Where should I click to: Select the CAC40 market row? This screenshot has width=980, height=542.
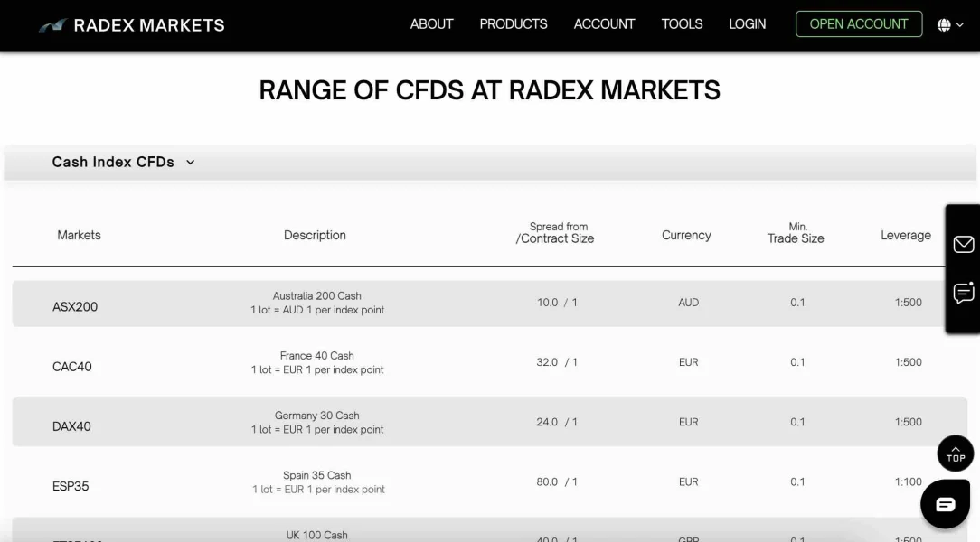point(72,367)
